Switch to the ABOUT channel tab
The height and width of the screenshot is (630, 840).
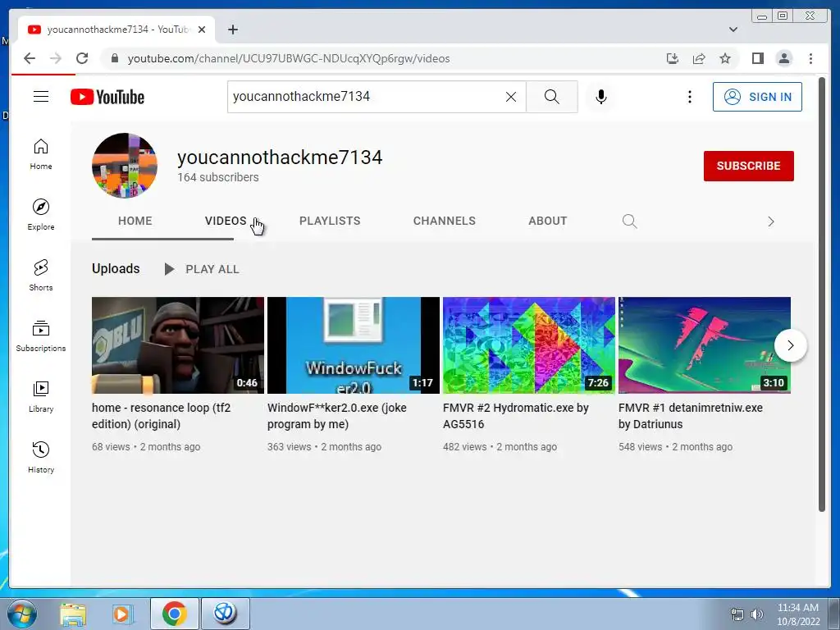tap(547, 221)
